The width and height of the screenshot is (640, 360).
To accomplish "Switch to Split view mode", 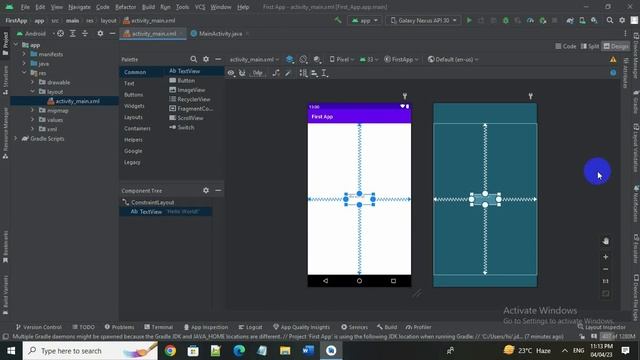I will pyautogui.click(x=590, y=46).
